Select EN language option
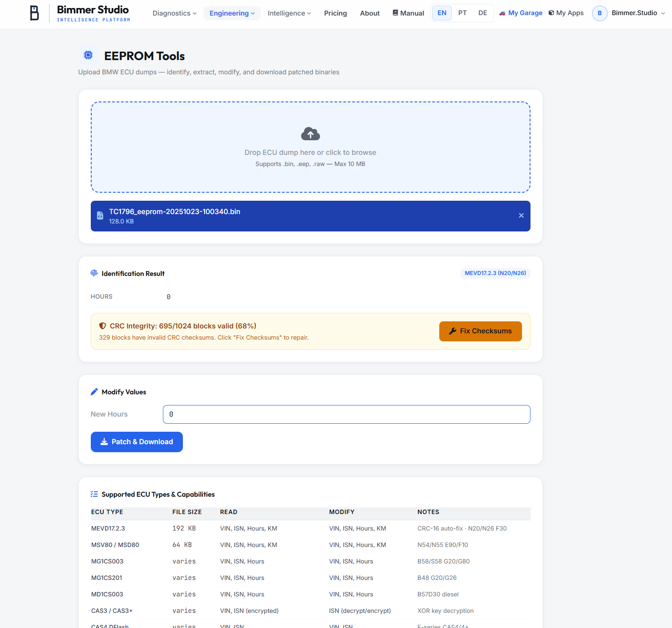 [x=442, y=13]
